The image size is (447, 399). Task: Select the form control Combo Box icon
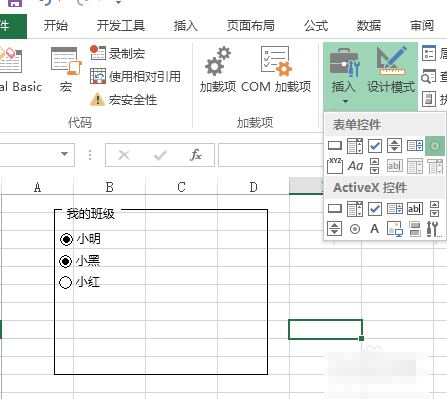(x=355, y=146)
